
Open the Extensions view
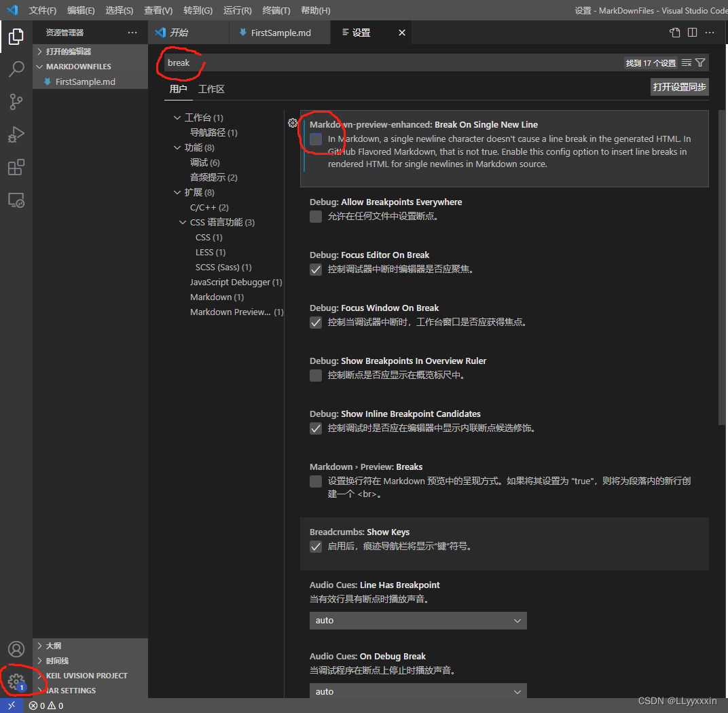(16, 167)
